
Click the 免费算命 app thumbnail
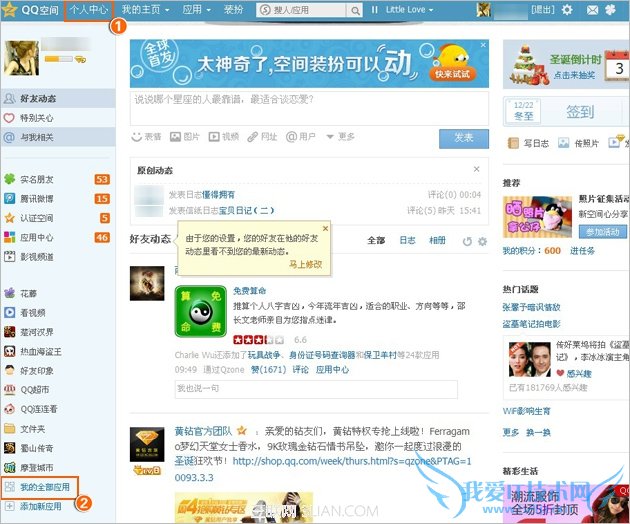[200, 311]
